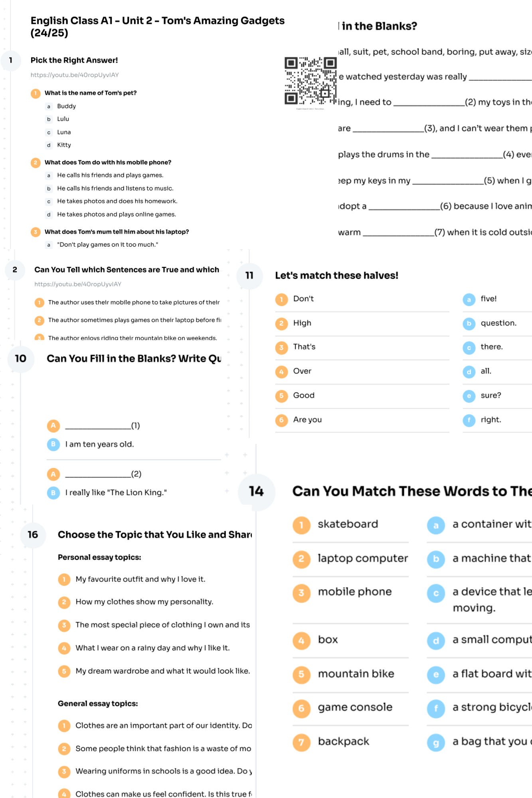Select "He takes photos and does his homework" option
532x798 pixels.
tap(117, 201)
